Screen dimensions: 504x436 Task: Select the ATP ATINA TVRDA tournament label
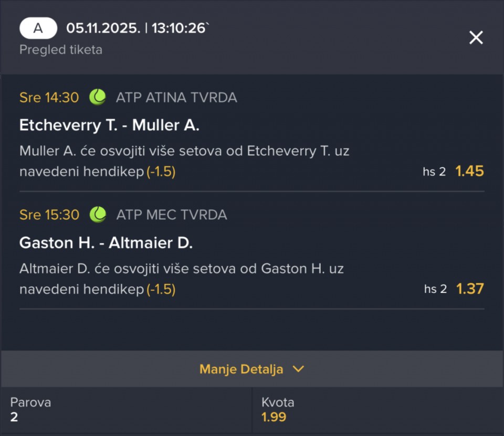pyautogui.click(x=176, y=98)
